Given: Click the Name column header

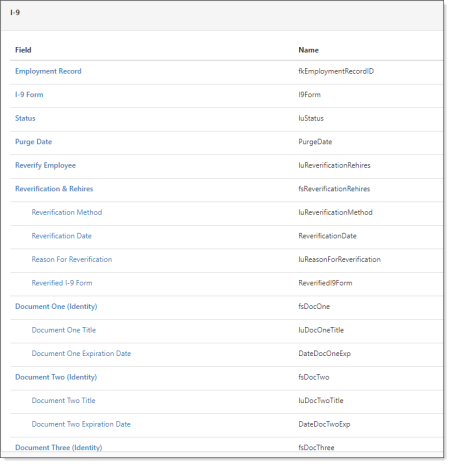Looking at the screenshot, I should [x=308, y=50].
